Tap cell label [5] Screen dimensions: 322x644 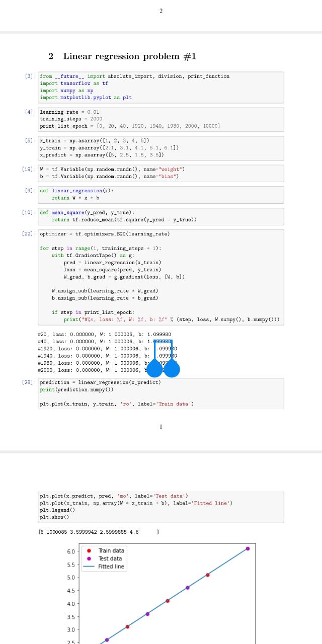pyautogui.click(x=30, y=140)
